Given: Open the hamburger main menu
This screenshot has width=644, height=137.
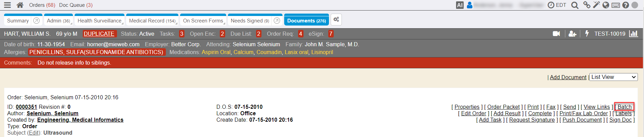Looking at the screenshot, I should pos(7,5).
